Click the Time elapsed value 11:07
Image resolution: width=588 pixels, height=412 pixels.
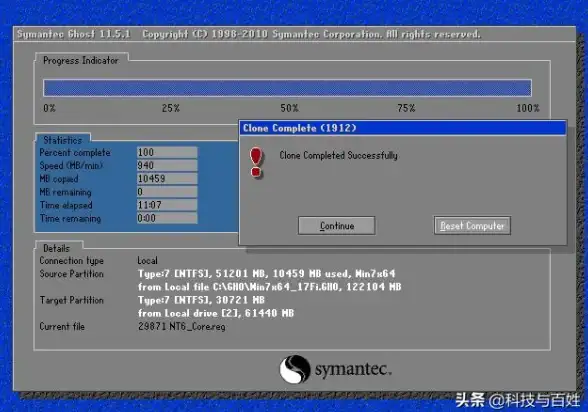pos(167,205)
